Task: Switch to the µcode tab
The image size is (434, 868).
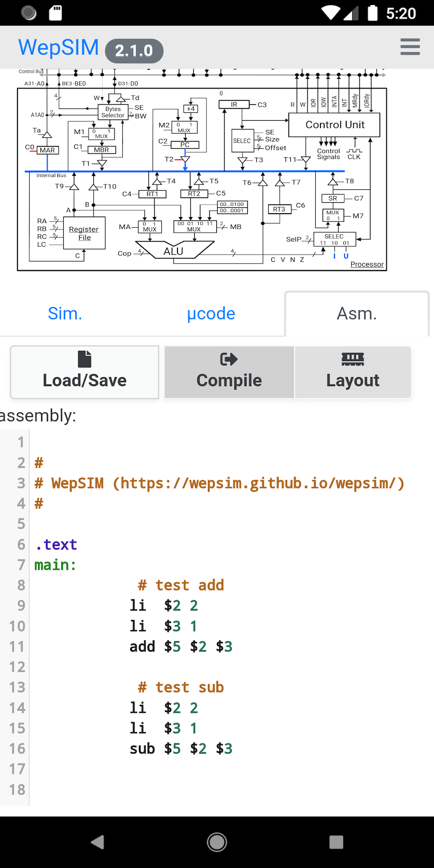Action: point(211,314)
